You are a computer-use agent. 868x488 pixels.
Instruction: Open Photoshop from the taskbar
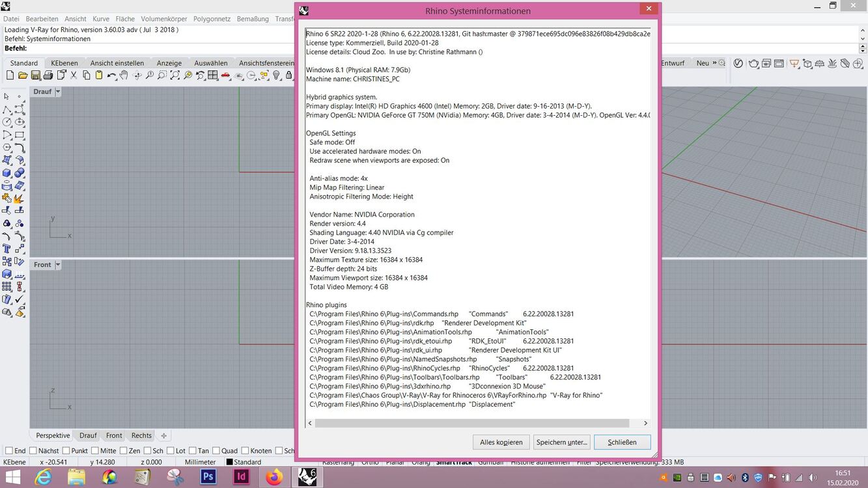208,476
